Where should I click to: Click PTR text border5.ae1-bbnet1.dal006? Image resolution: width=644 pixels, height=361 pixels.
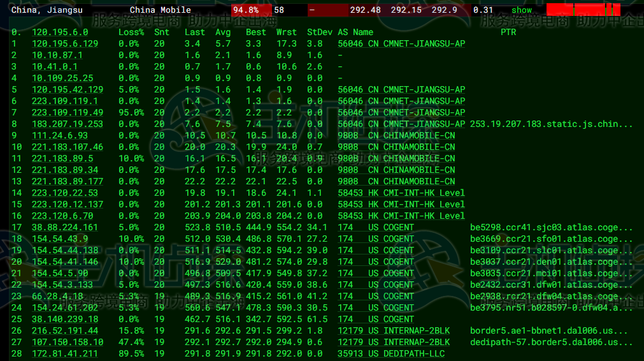(x=548, y=331)
